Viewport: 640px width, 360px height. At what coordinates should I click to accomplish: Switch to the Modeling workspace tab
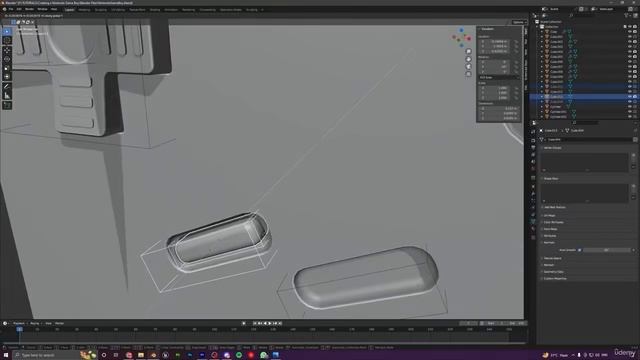pyautogui.click(x=84, y=9)
